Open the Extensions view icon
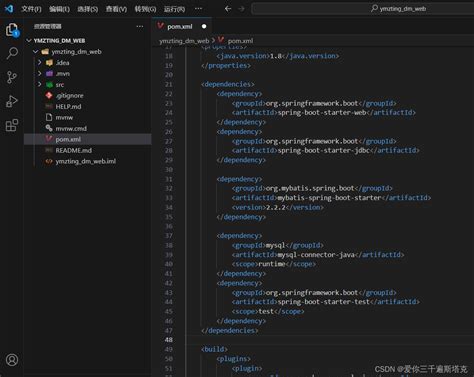The width and height of the screenshot is (474, 377). click(x=12, y=125)
